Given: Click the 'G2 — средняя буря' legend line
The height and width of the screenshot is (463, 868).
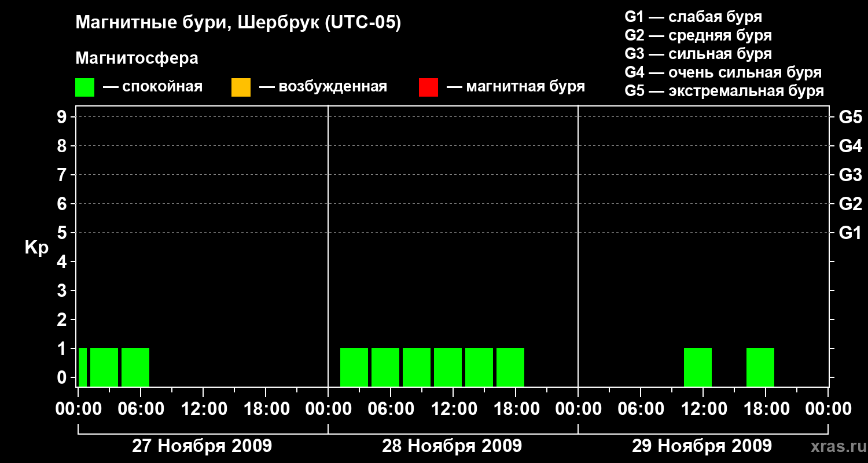Looking at the screenshot, I should click(698, 35).
